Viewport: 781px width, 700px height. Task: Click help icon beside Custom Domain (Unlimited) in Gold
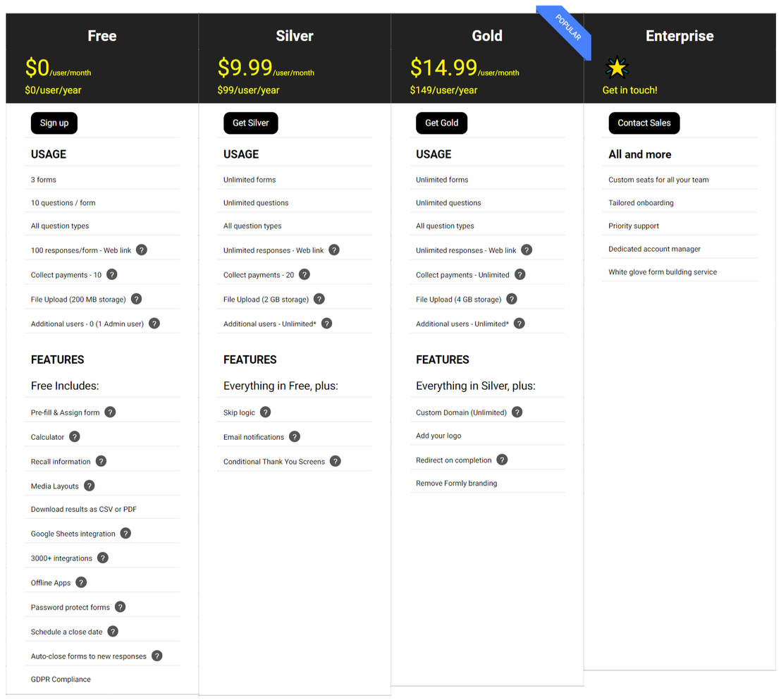(x=517, y=412)
